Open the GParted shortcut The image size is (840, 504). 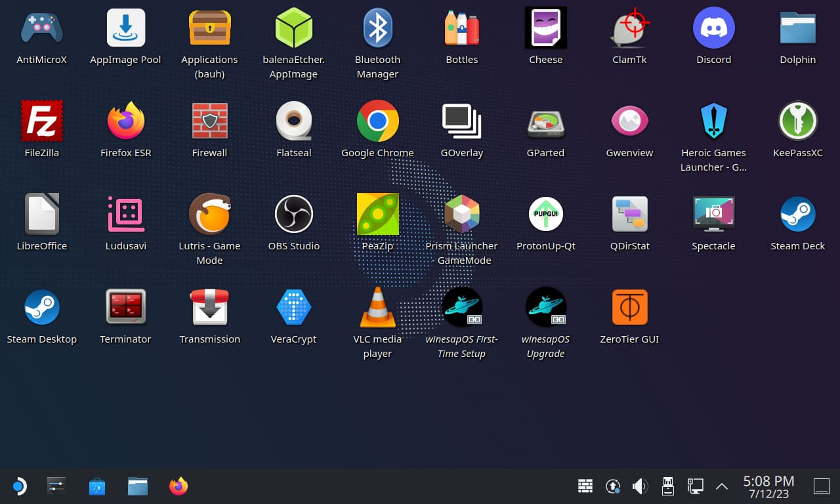tap(545, 122)
